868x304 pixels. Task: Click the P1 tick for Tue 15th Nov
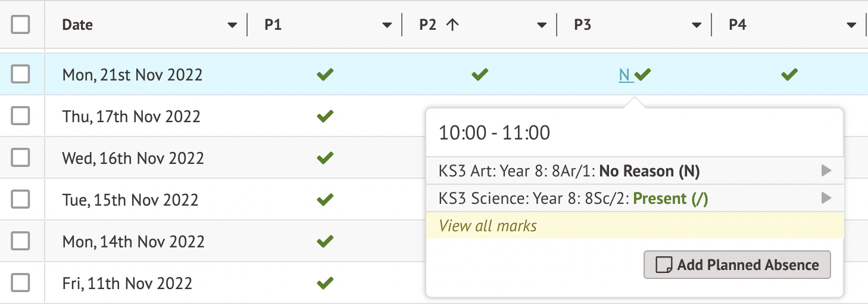pos(325,200)
